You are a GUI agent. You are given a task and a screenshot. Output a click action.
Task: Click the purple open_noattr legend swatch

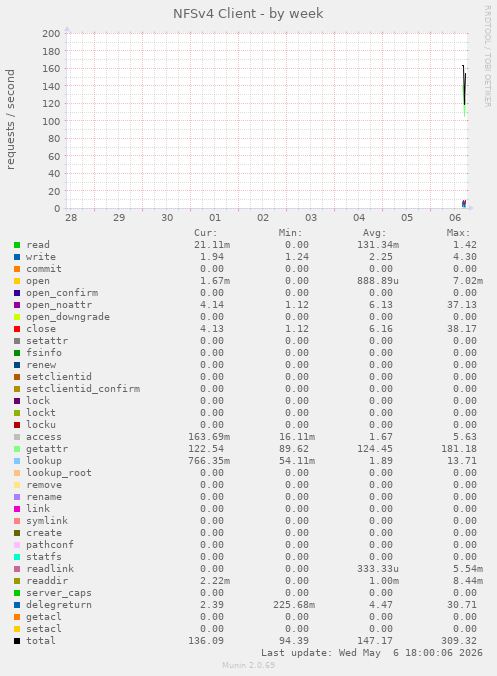(x=17, y=305)
